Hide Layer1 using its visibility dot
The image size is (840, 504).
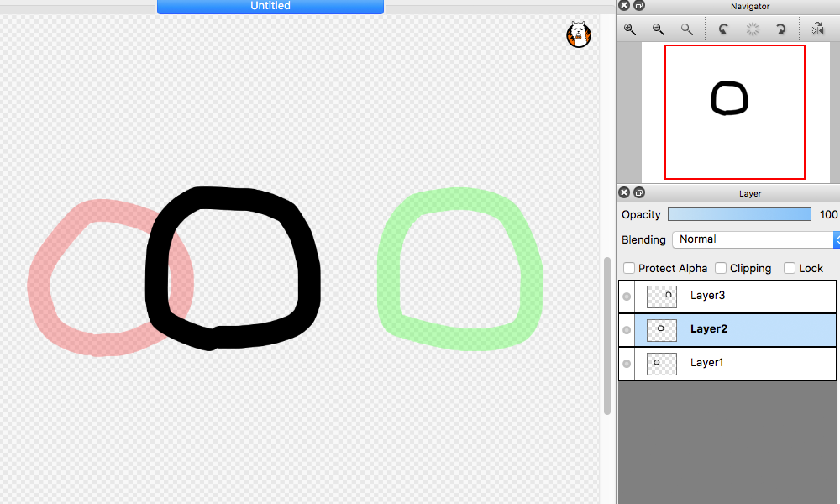(x=627, y=364)
